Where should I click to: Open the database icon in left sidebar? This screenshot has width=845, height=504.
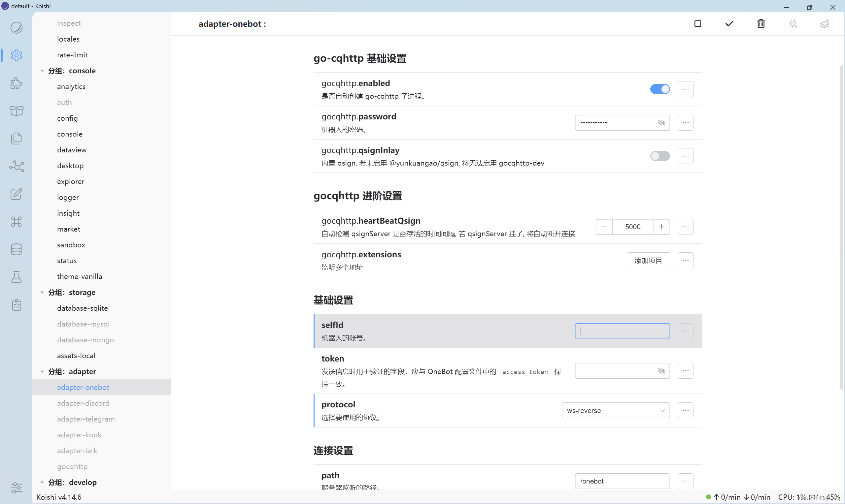(16, 249)
